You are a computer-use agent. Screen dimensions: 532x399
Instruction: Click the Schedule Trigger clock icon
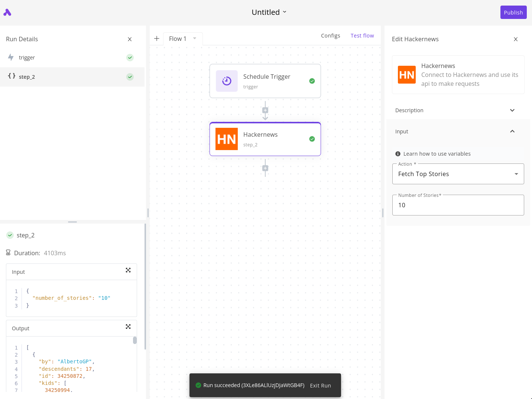tap(227, 81)
